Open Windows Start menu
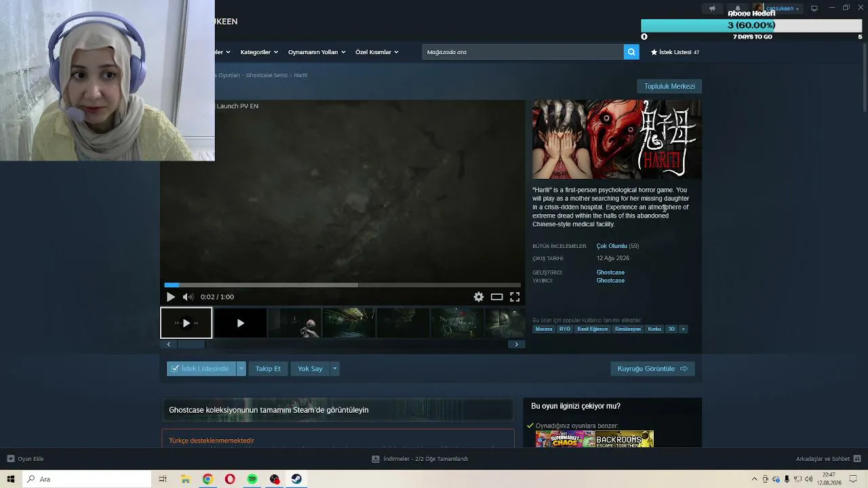The width and height of the screenshot is (868, 488). click(x=11, y=479)
